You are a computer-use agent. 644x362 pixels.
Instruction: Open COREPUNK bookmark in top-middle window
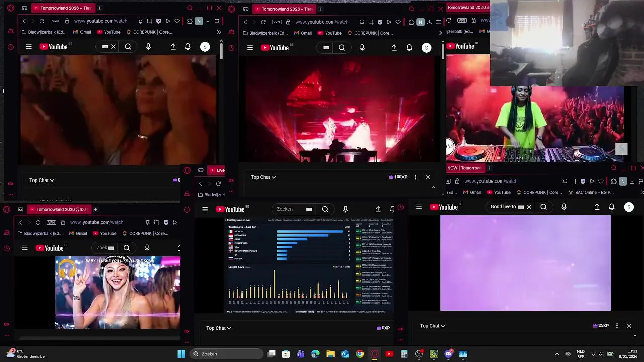pyautogui.click(x=370, y=33)
